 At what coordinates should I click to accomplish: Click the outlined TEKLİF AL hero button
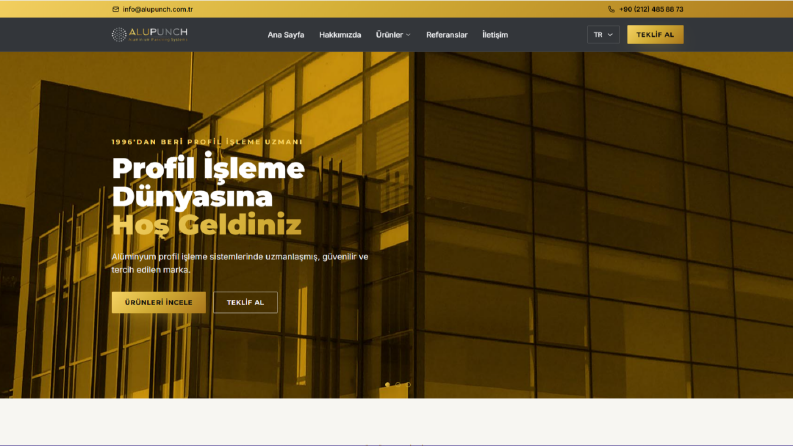point(245,302)
